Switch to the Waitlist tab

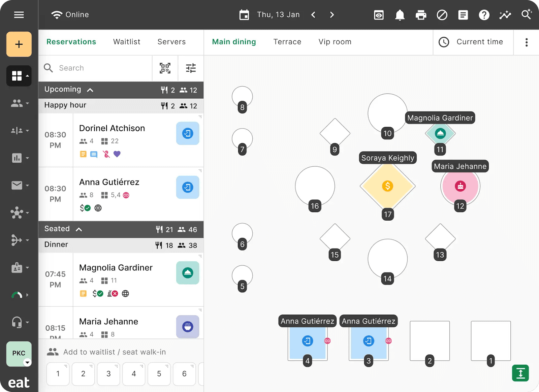[x=127, y=42]
